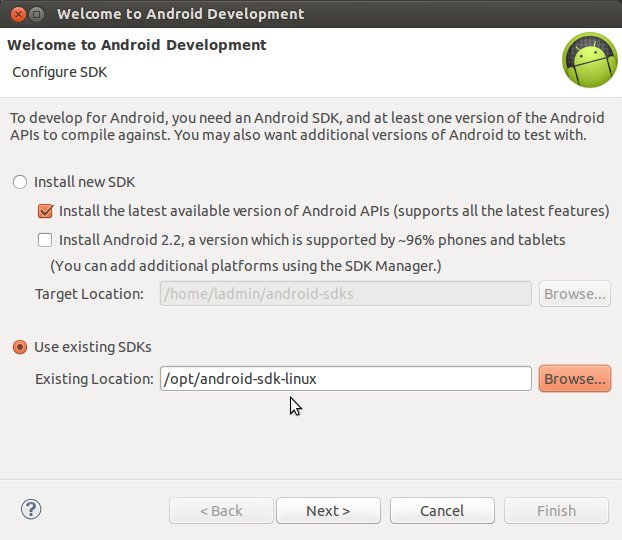Click the < Back button

point(221,511)
